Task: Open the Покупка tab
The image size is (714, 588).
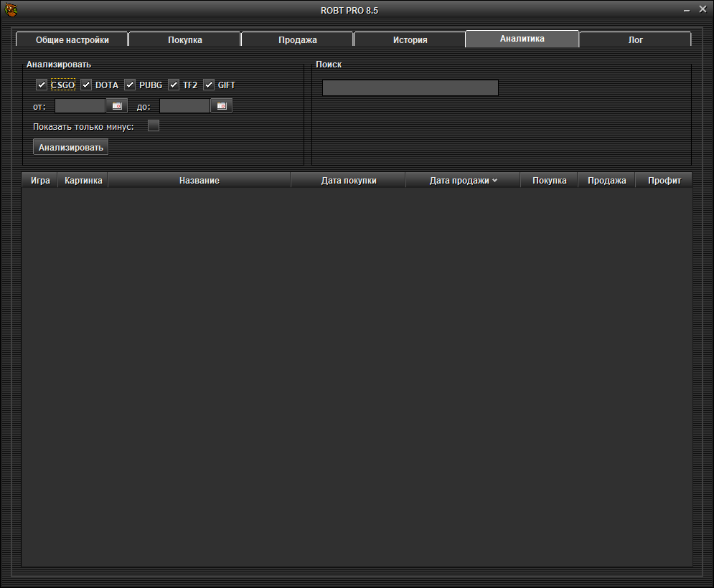Action: pyautogui.click(x=185, y=40)
